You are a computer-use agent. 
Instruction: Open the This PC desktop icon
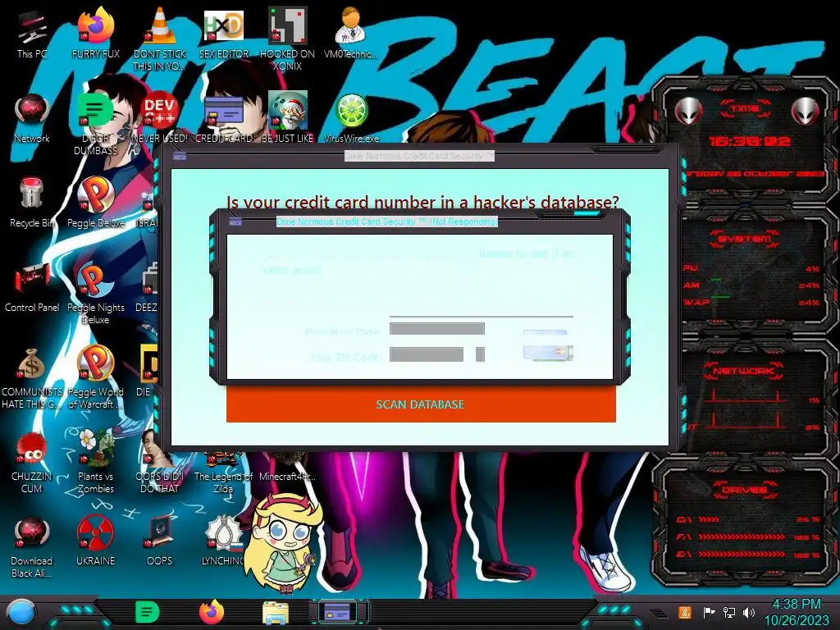pos(32,34)
